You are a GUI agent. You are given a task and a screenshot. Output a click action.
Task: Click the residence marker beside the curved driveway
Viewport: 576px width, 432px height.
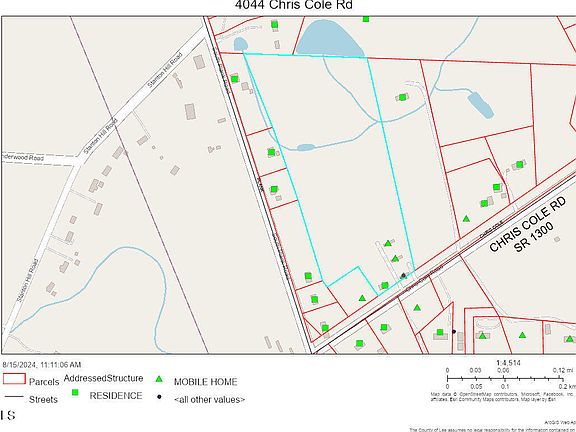point(403,97)
